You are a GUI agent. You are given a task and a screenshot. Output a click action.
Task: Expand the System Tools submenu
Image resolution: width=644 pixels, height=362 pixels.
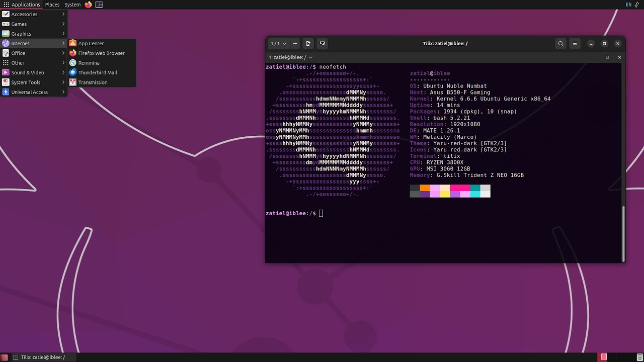(34, 82)
